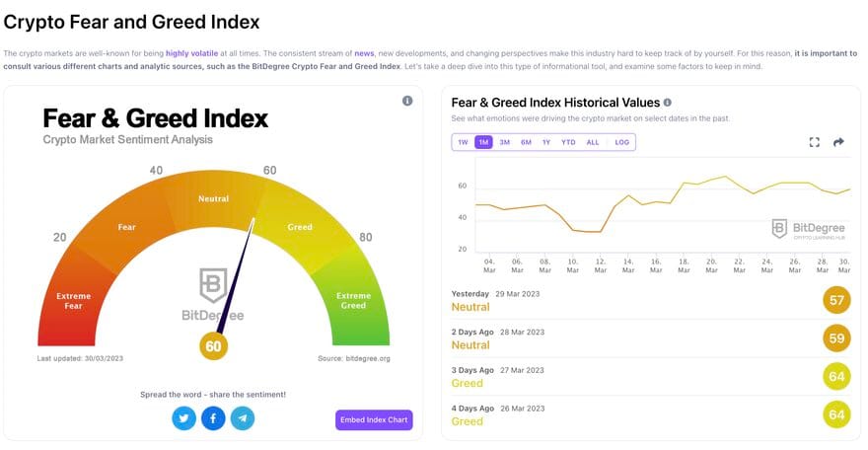Select the 1W time range

(463, 142)
